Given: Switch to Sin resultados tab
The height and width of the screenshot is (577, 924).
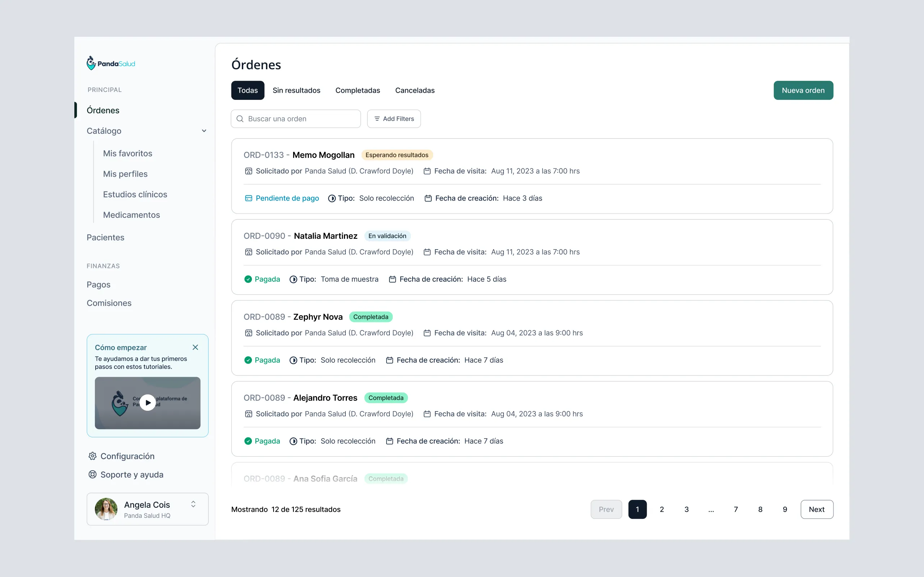Looking at the screenshot, I should tap(296, 91).
